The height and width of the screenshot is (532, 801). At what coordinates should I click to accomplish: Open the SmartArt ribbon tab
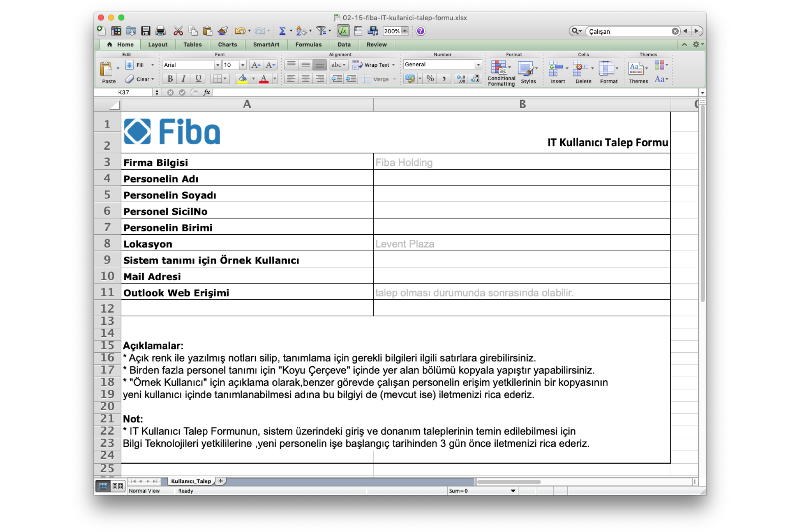point(266,45)
